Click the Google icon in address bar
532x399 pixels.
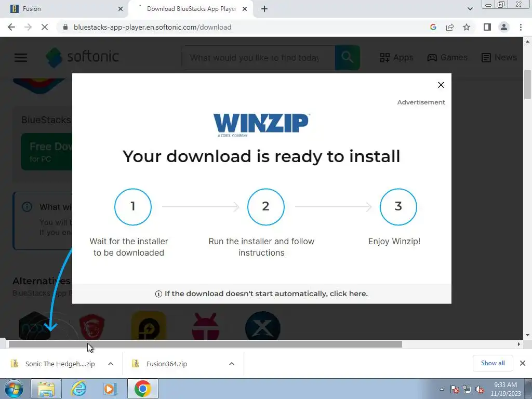tap(433, 27)
